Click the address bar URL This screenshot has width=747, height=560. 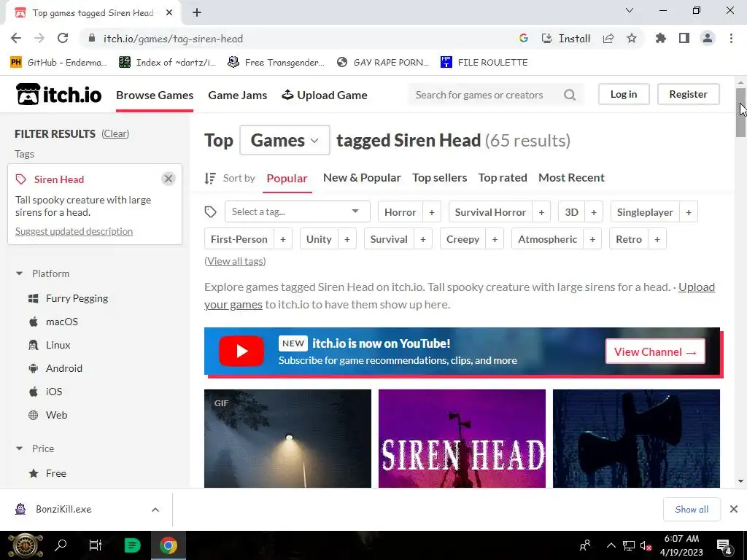coord(173,39)
